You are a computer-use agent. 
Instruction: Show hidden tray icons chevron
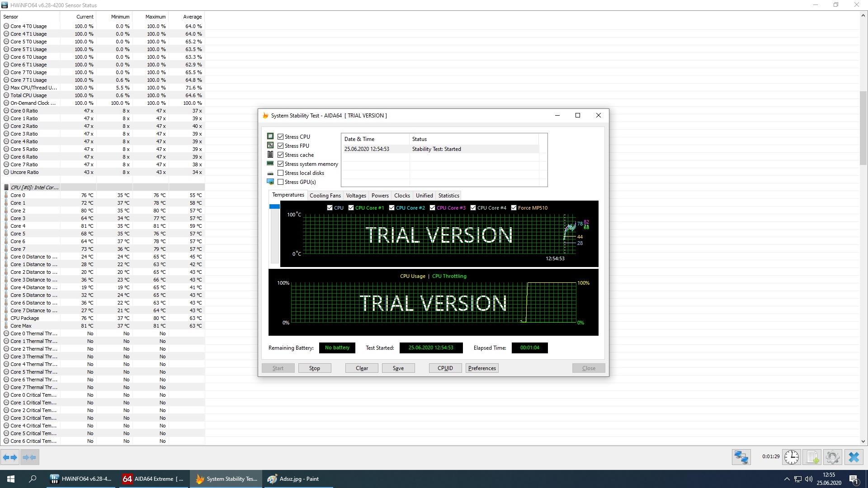787,479
